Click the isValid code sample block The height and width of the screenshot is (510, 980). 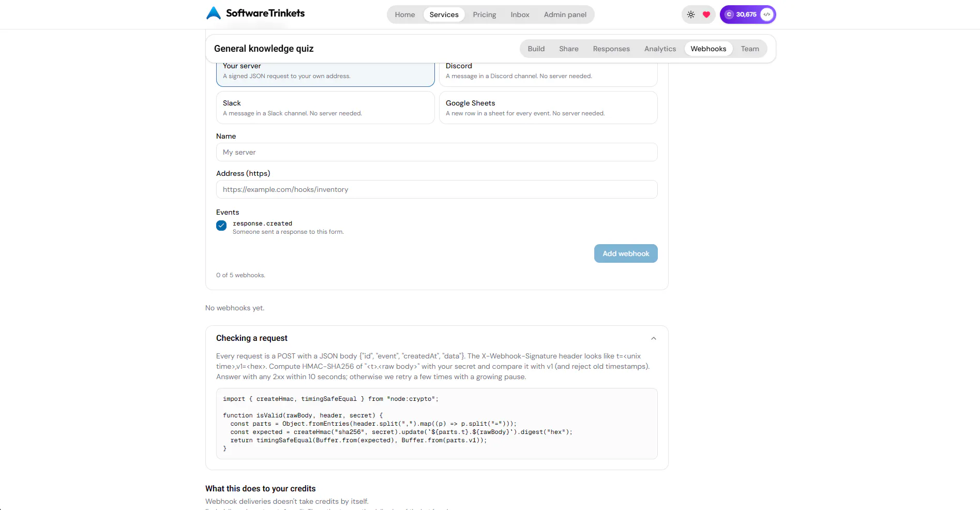pyautogui.click(x=437, y=424)
